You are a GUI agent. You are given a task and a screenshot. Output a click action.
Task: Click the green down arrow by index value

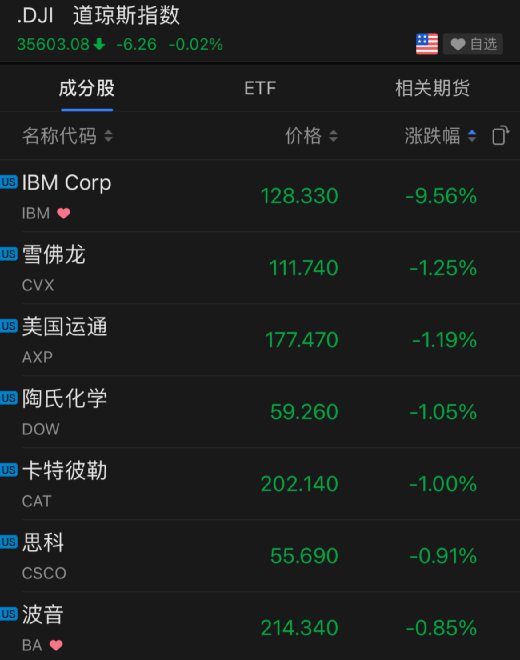pyautogui.click(x=99, y=44)
